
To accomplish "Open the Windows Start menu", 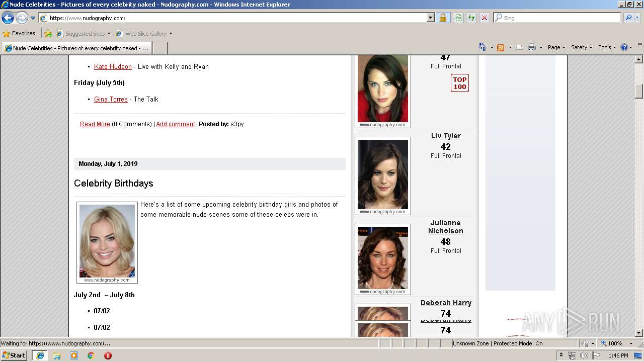I will click(14, 355).
